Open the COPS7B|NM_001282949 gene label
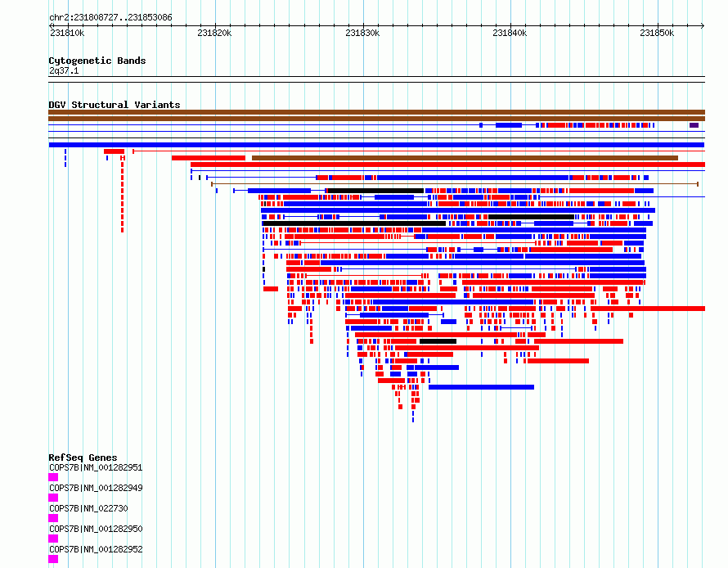This screenshot has height=568, width=728. click(96, 488)
